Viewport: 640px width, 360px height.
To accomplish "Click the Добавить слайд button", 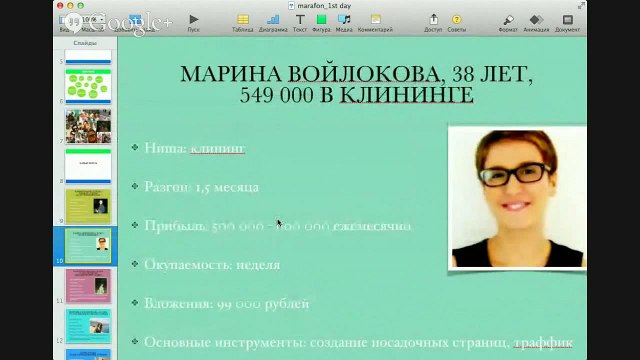I will pos(135,23).
